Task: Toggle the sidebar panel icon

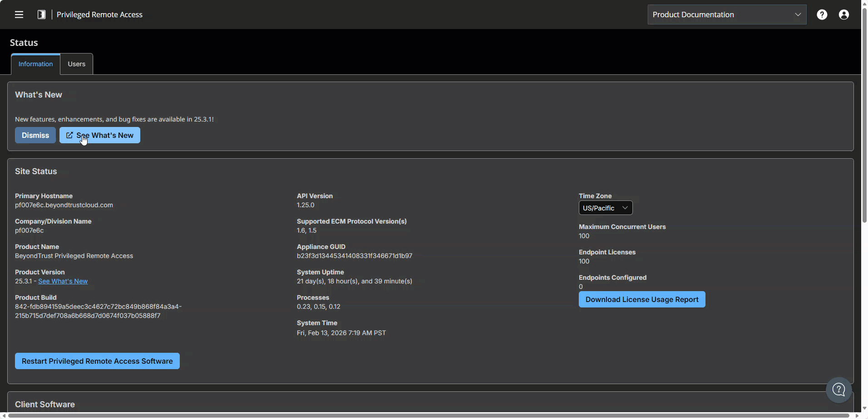Action: pyautogui.click(x=41, y=15)
